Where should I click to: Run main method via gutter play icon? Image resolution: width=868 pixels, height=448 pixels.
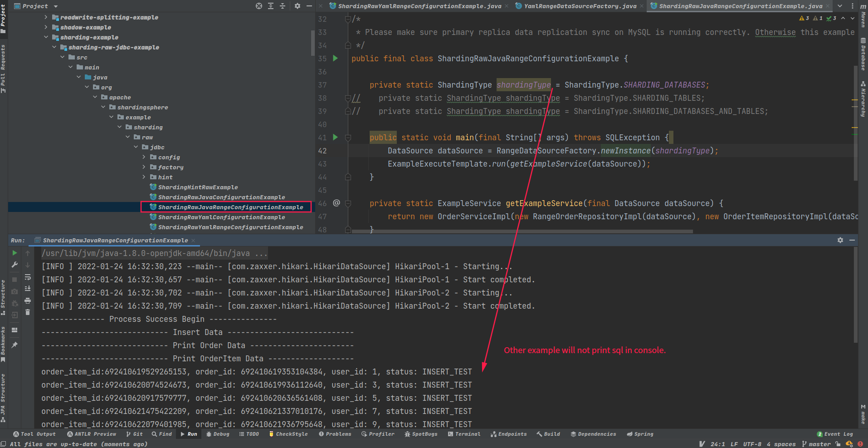click(335, 137)
